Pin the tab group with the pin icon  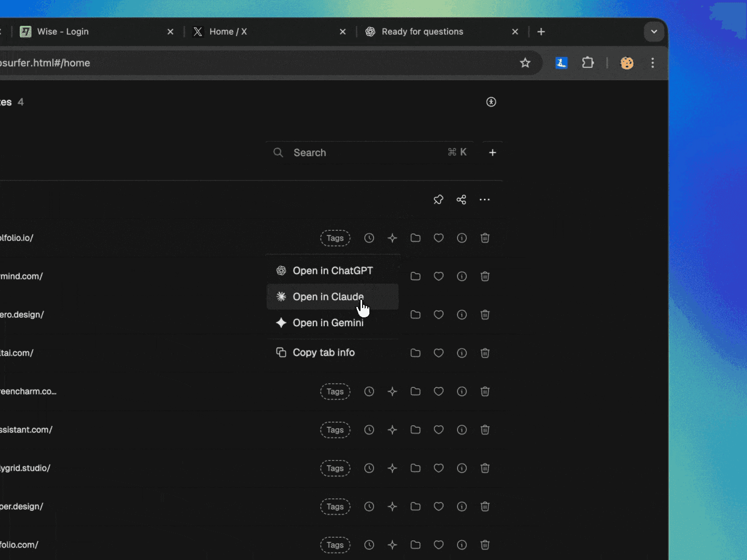click(x=438, y=200)
